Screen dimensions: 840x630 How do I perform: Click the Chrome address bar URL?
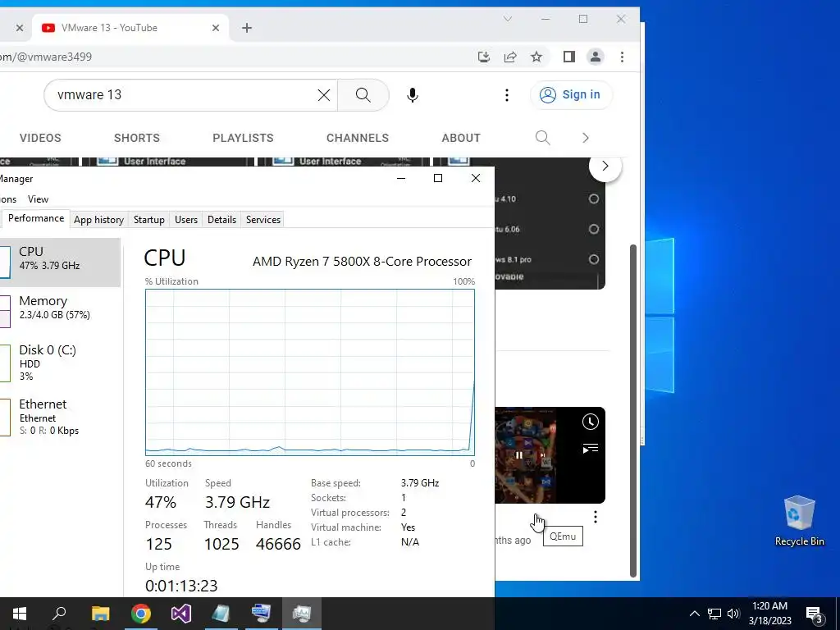[x=46, y=57]
